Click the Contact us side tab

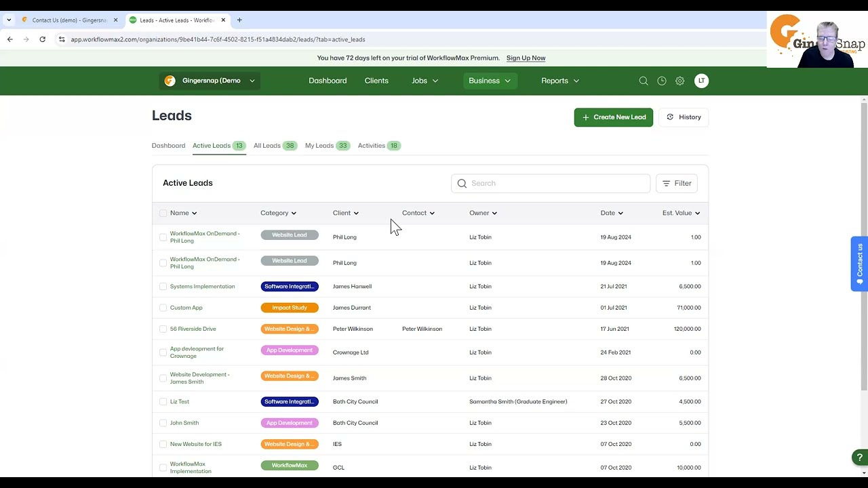(860, 264)
